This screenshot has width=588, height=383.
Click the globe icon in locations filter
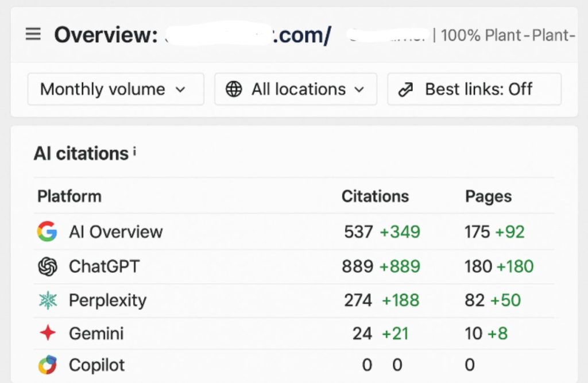click(x=234, y=90)
